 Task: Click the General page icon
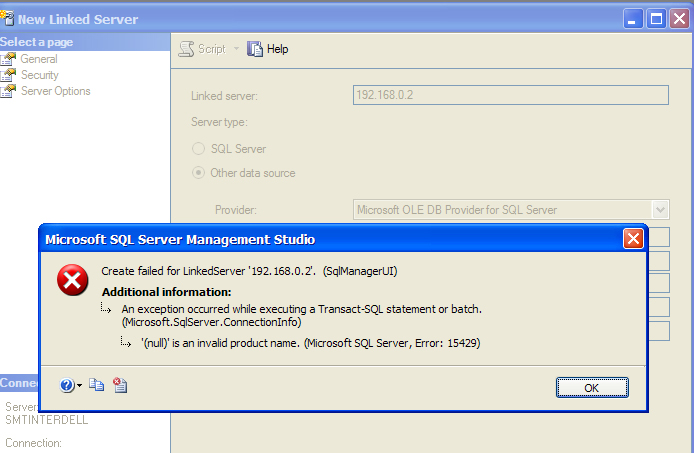pos(8,59)
